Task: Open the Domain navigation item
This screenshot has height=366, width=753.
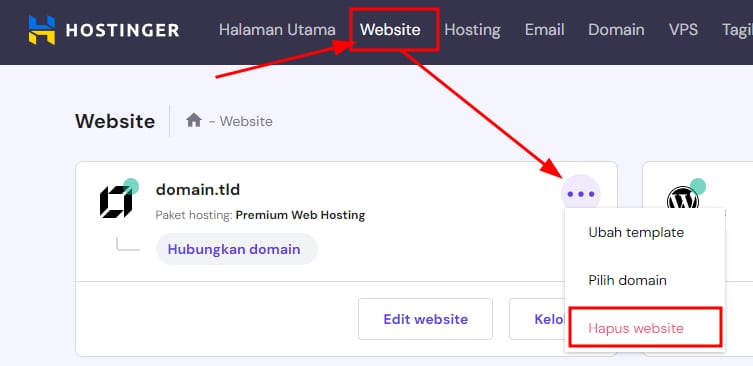Action: (616, 30)
